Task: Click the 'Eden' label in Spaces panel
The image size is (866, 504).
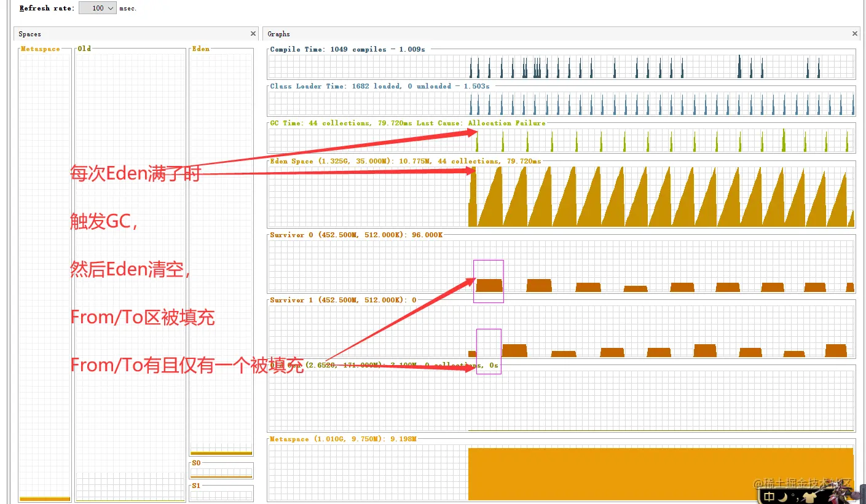Action: pyautogui.click(x=201, y=49)
